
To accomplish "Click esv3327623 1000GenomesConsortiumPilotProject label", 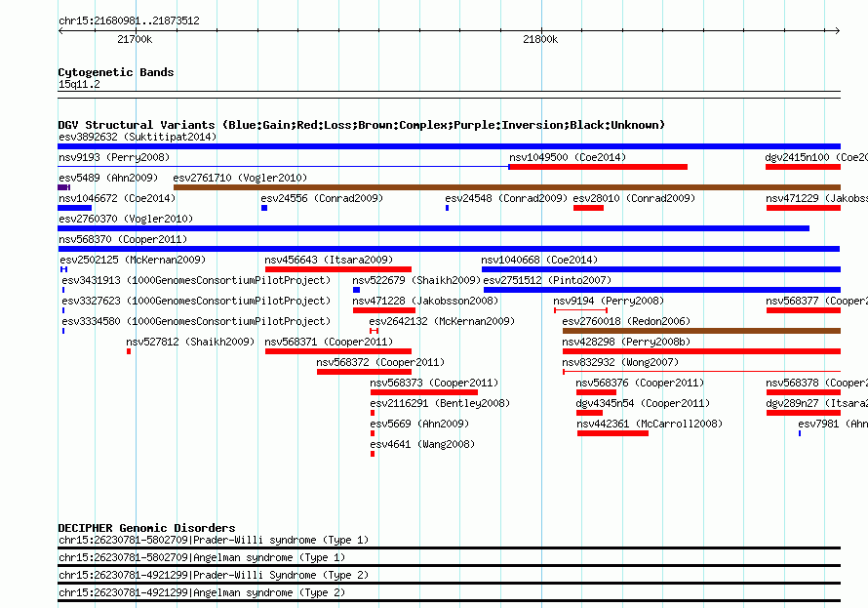I will (x=196, y=301).
